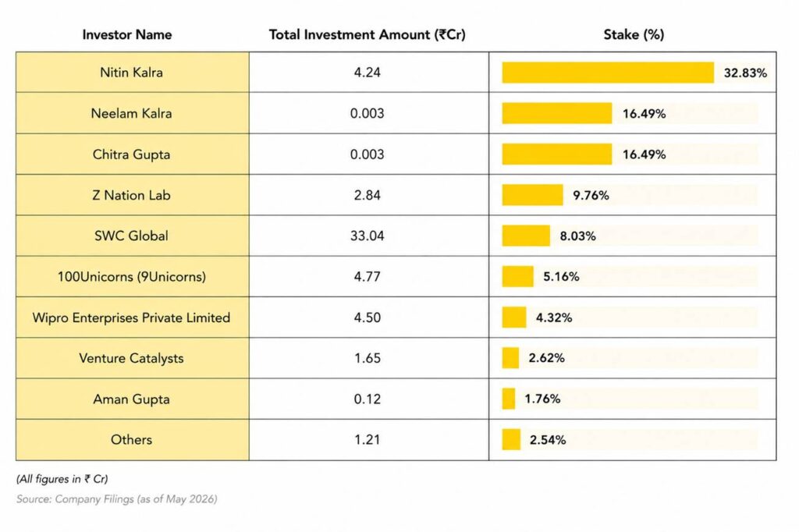
Task: Click the Z Nation Lab row label
Action: click(x=131, y=195)
